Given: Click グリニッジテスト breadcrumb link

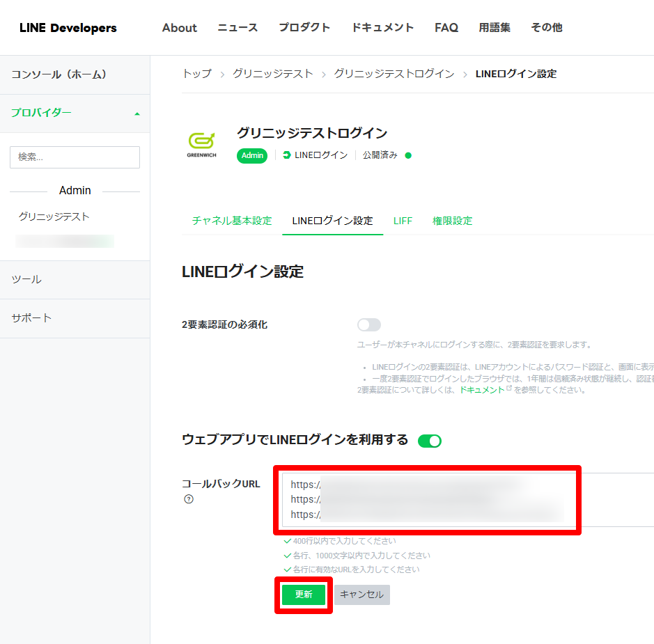Looking at the screenshot, I should click(273, 74).
